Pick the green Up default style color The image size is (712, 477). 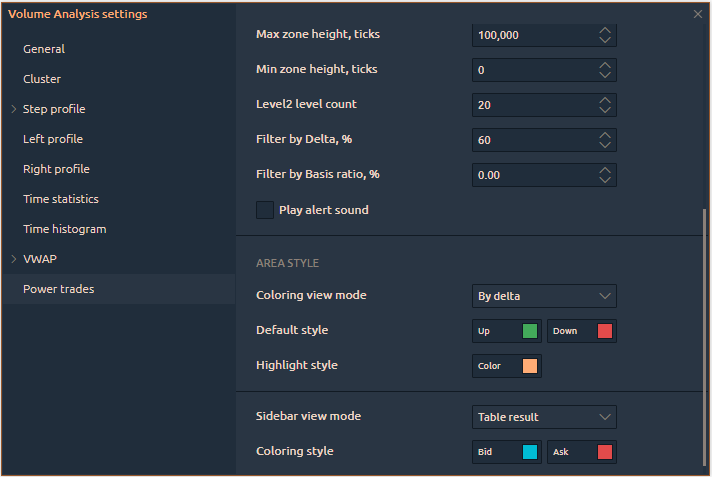click(529, 331)
